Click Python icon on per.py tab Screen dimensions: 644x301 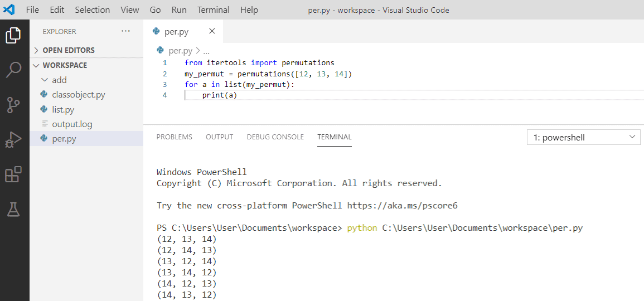point(156,31)
